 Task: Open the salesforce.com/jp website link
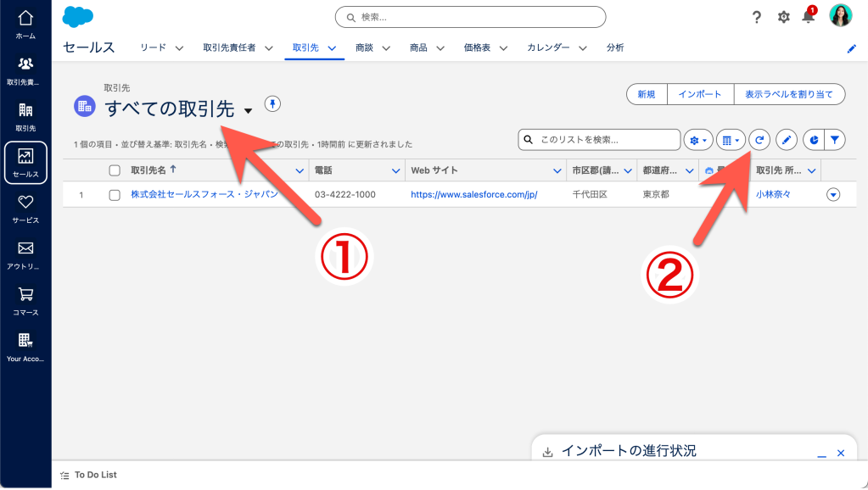473,195
